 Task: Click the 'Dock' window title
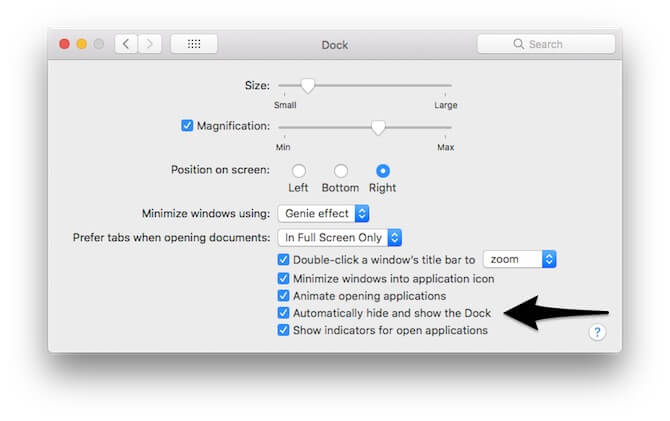pyautogui.click(x=335, y=45)
